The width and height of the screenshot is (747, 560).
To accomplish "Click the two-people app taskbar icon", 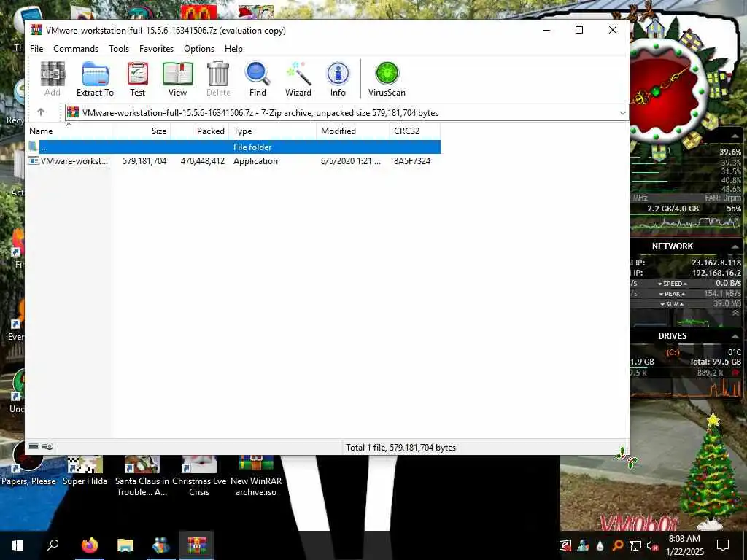I will [x=161, y=545].
